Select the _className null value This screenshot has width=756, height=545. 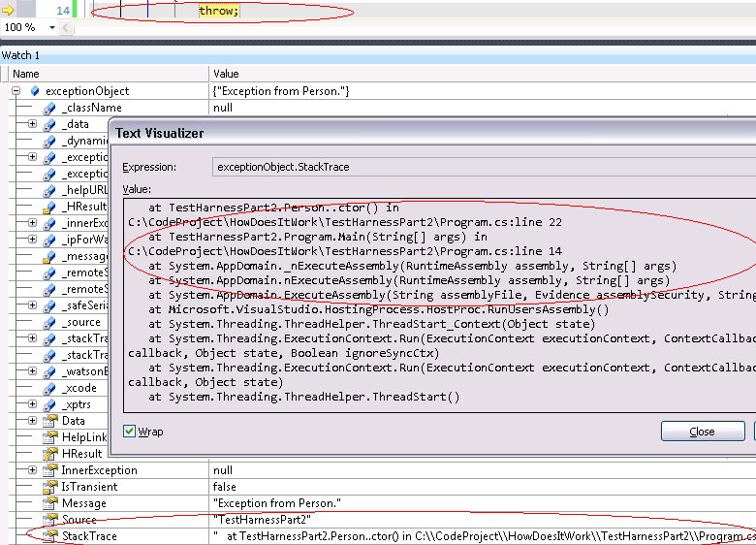[x=223, y=108]
